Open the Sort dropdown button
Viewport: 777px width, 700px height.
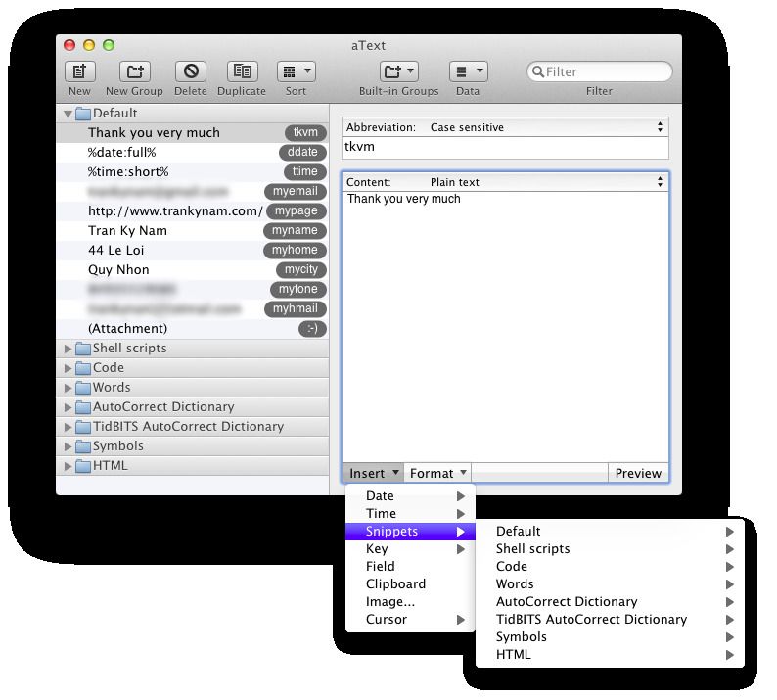[297, 71]
